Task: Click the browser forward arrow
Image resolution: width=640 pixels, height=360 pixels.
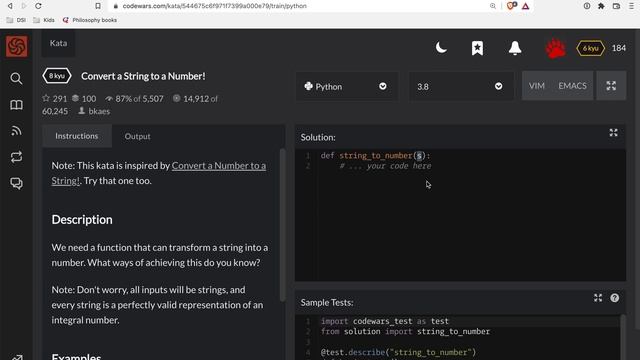Action: (24, 6)
